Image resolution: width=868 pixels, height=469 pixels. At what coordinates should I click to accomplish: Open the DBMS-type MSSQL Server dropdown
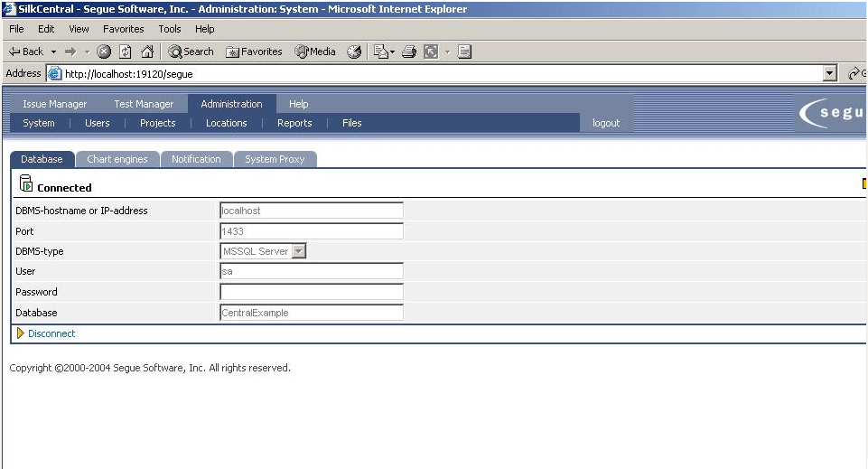click(x=298, y=251)
